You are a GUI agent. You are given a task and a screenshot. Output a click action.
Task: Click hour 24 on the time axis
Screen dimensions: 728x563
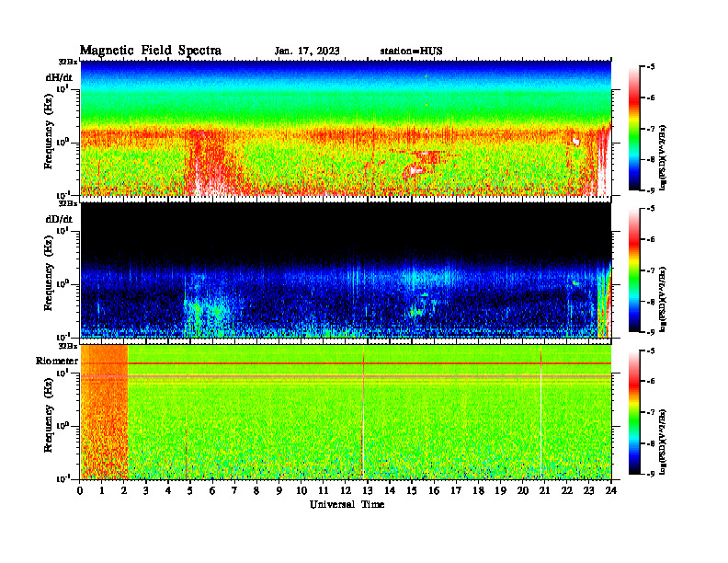(611, 491)
